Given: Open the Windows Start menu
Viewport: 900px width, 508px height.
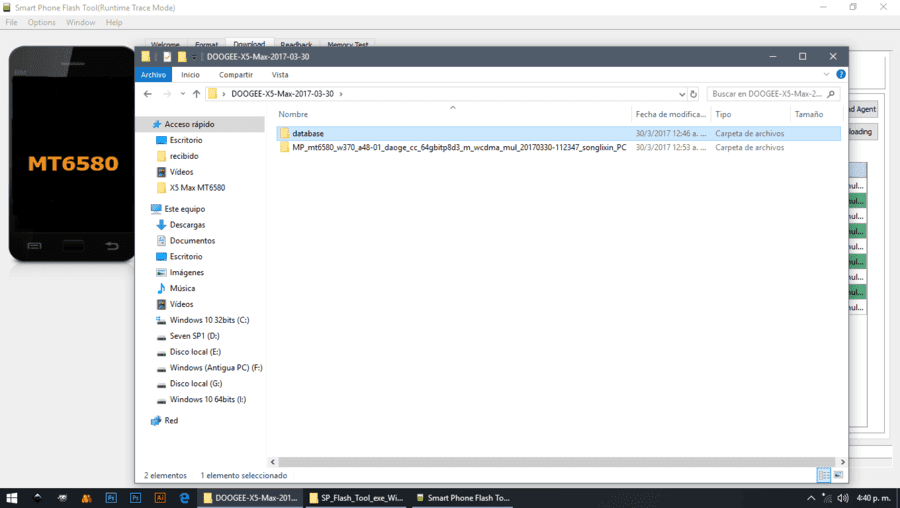Looking at the screenshot, I should [11, 498].
